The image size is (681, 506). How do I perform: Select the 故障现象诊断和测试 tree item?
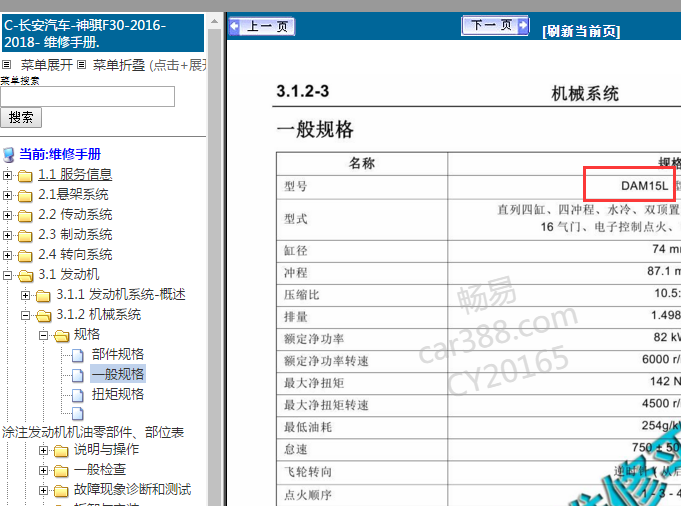132,489
